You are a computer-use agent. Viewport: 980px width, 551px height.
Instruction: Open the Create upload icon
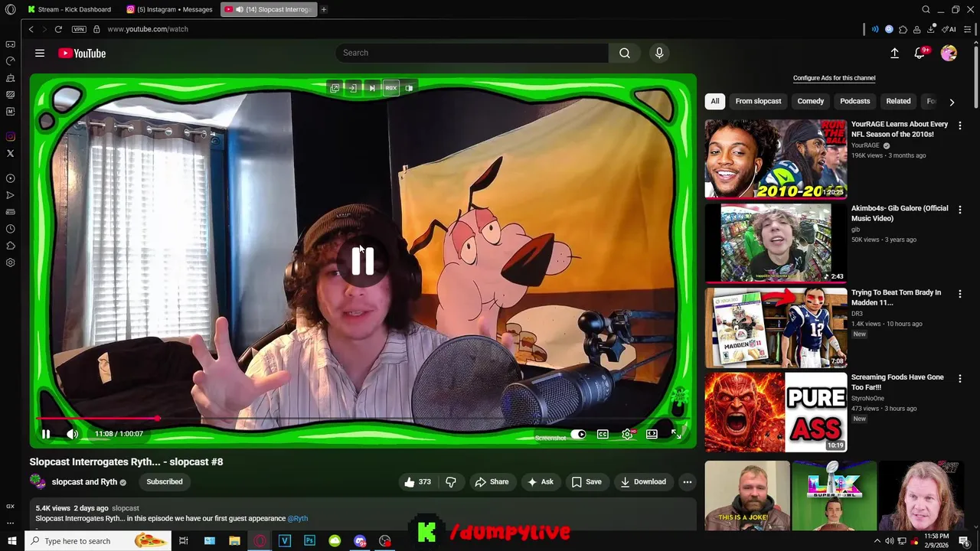pos(894,53)
